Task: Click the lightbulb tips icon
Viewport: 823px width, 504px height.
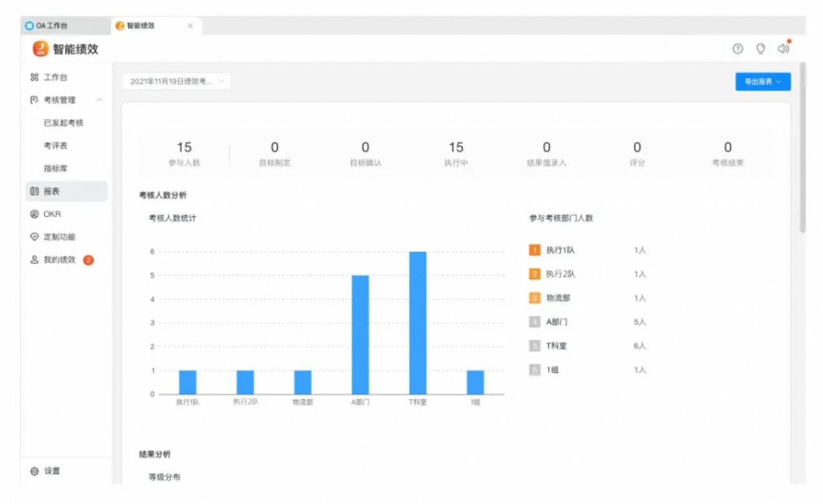Action: pyautogui.click(x=760, y=48)
